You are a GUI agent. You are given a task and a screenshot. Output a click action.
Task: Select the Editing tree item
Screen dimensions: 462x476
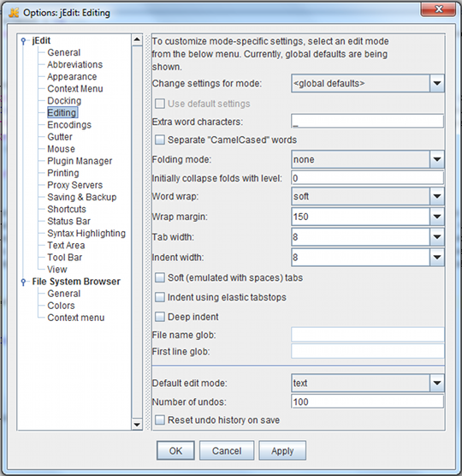click(x=62, y=113)
